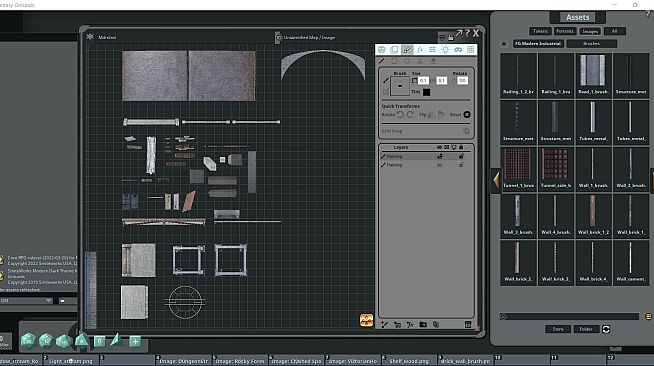654x366 pixels.
Task: Flip brush vertically in Quick Transforms
Action: pos(441,114)
